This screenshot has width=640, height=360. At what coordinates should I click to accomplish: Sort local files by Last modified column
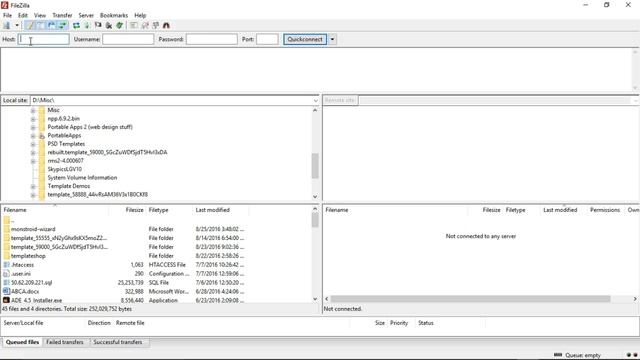click(x=213, y=210)
